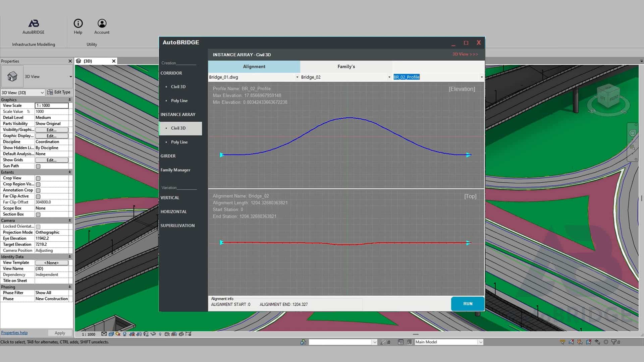This screenshot has width=644, height=362.
Task: Click the Highlight Displacement Sets icon
Action: 181,334
